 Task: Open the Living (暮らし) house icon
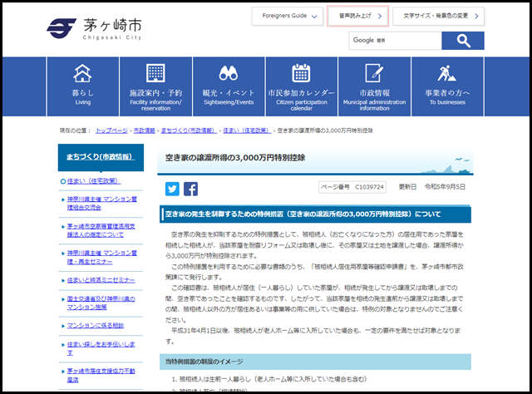pyautogui.click(x=82, y=73)
